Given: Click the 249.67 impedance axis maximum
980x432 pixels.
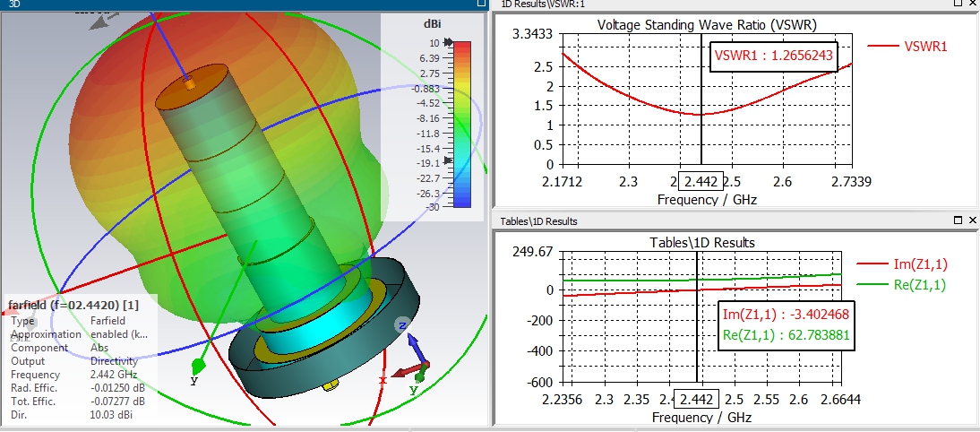Looking at the screenshot, I should (x=532, y=252).
